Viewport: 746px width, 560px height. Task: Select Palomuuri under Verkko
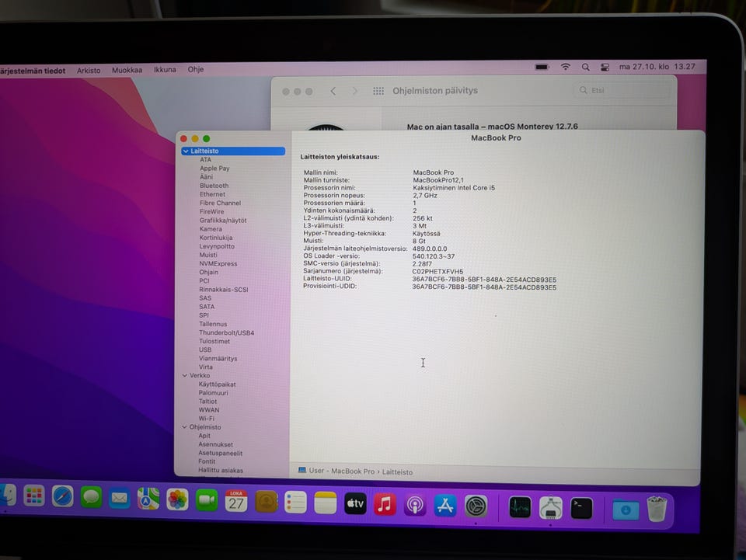213,393
